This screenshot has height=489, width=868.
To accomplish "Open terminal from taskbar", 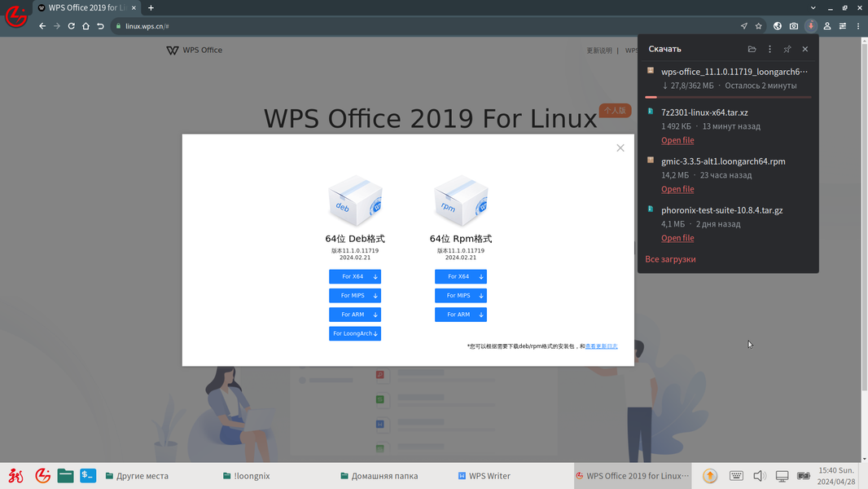I will tap(88, 476).
